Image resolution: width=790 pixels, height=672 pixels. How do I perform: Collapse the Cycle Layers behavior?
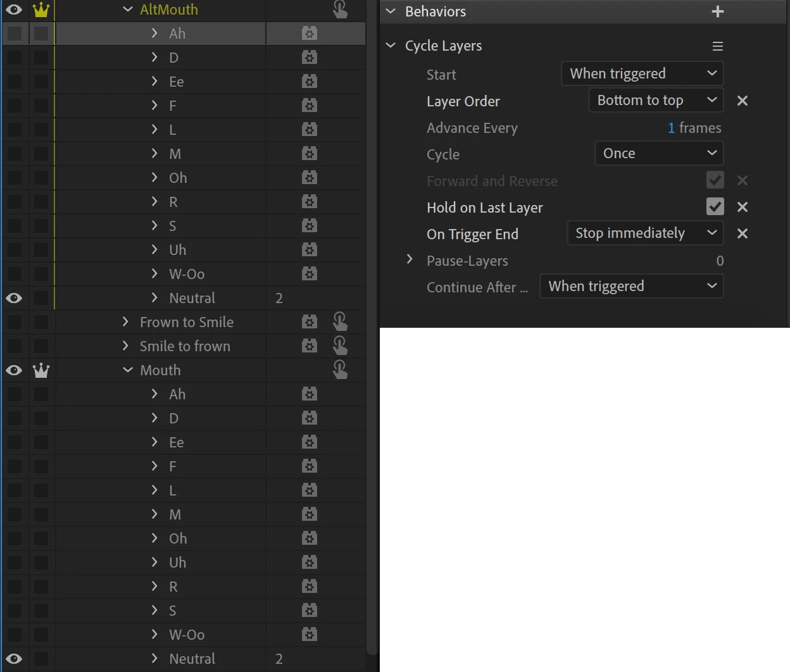click(x=391, y=46)
